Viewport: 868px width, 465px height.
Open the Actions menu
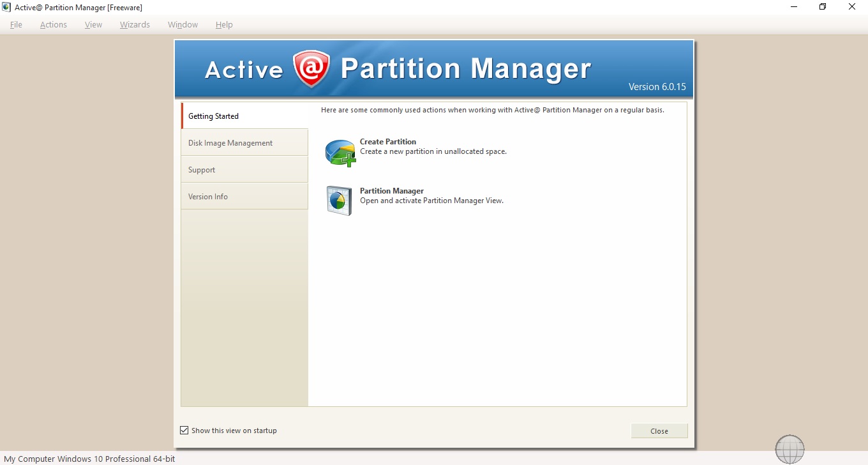(x=53, y=24)
